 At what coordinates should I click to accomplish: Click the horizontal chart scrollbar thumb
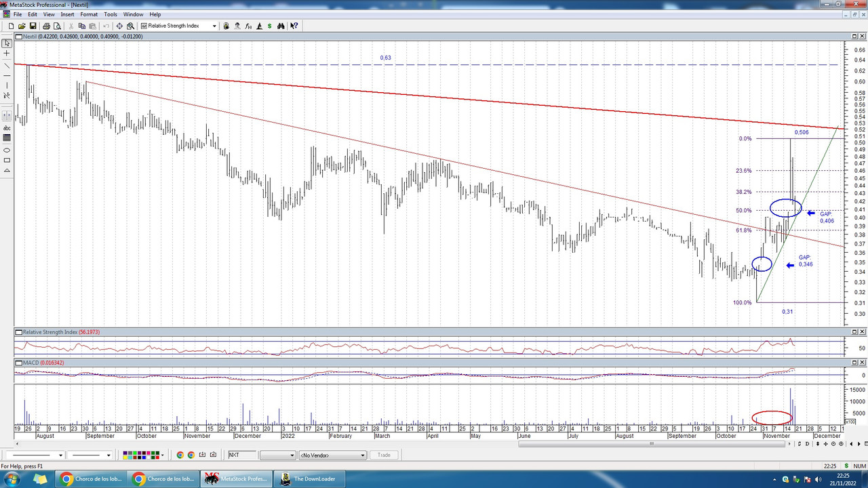pos(652,444)
